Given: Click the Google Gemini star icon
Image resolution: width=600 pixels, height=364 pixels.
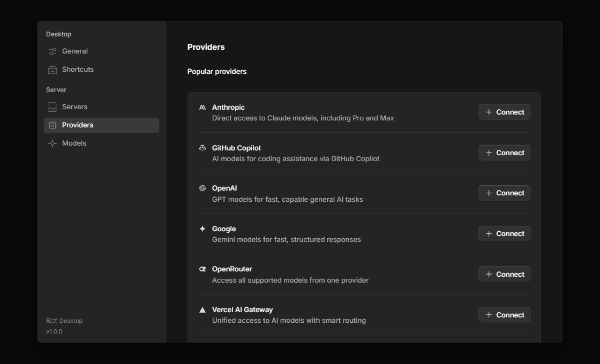Looking at the screenshot, I should (202, 229).
